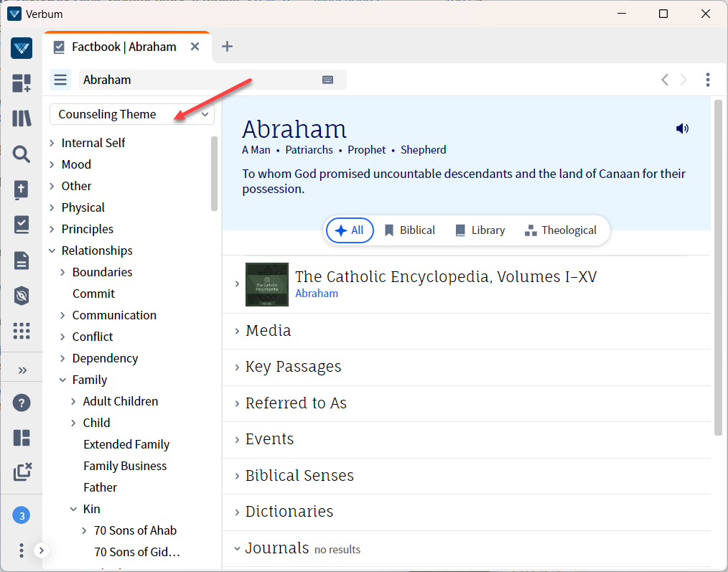
Task: Click the round arrow button at bottom left
Action: (42, 550)
